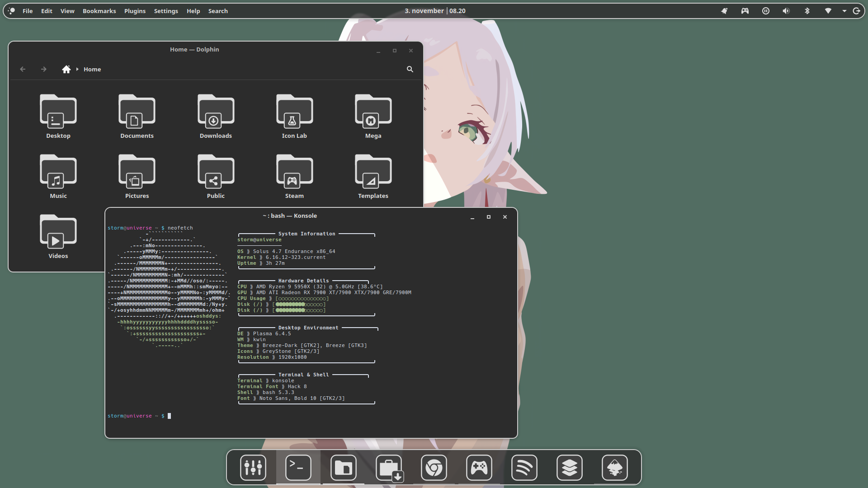The height and width of the screenshot is (488, 868).
Task: Click the logout button in top panel
Action: (x=856, y=11)
